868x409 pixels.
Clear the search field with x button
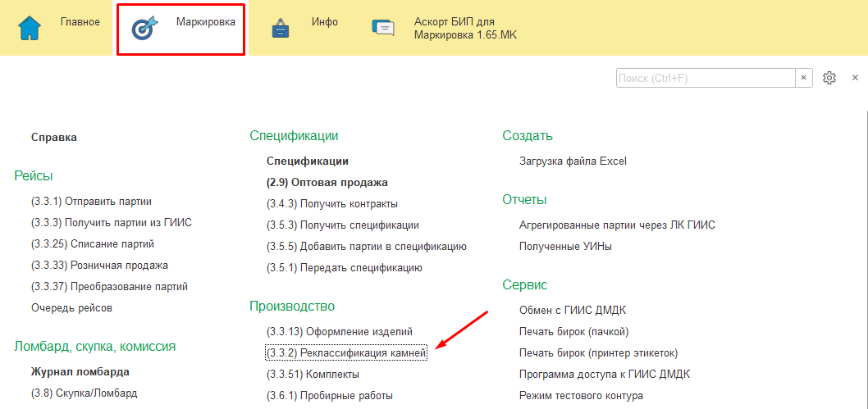point(804,78)
